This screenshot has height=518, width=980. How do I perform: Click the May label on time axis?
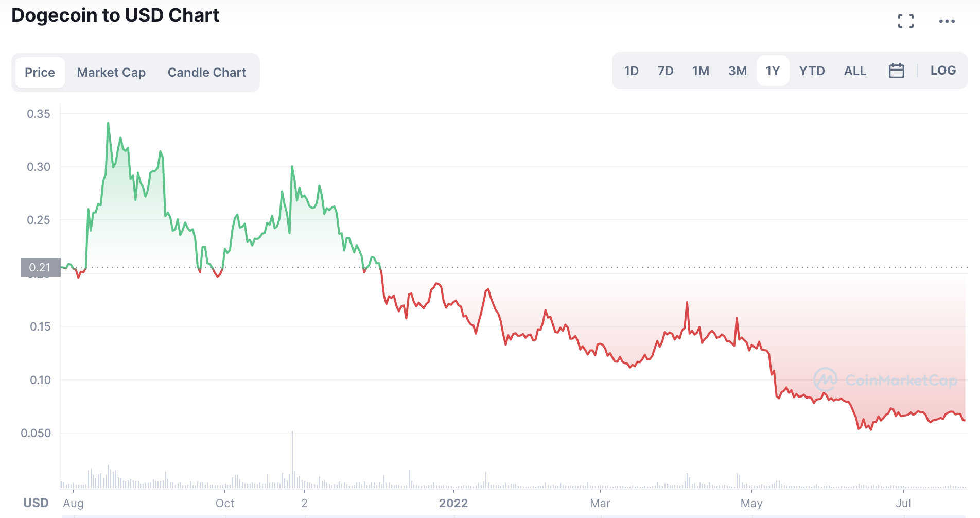[751, 503]
